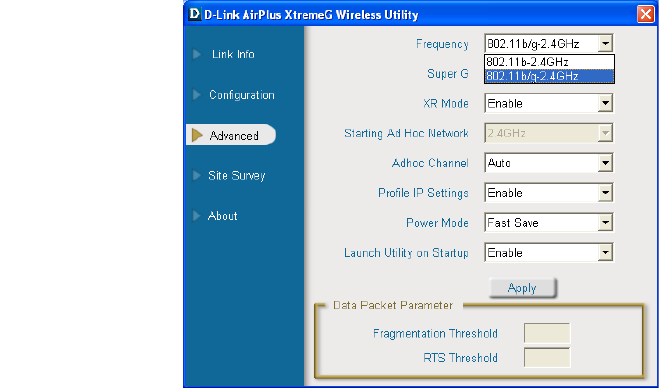The width and height of the screenshot is (659, 388).
Task: Choose the highlighted 802.11b/g-2.4GHz option
Action: [549, 76]
